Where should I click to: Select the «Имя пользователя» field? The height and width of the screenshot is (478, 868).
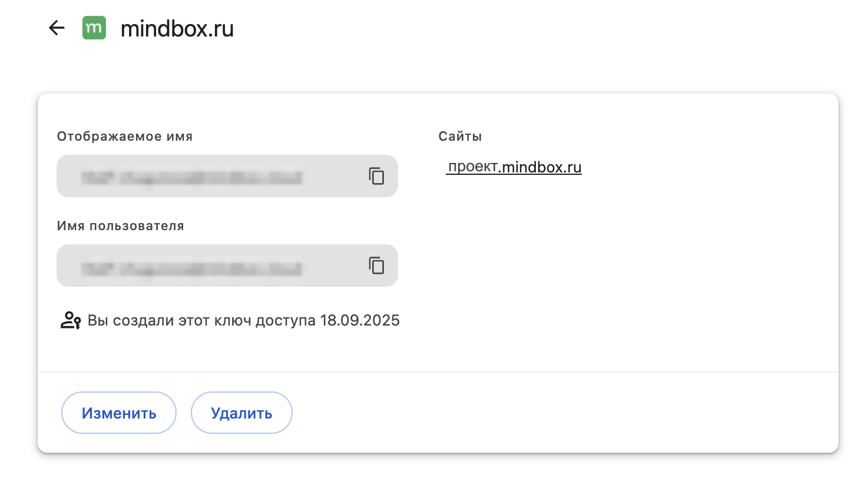coord(206,265)
